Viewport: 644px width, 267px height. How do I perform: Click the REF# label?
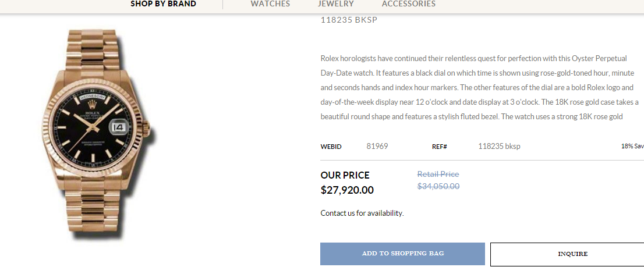point(440,147)
